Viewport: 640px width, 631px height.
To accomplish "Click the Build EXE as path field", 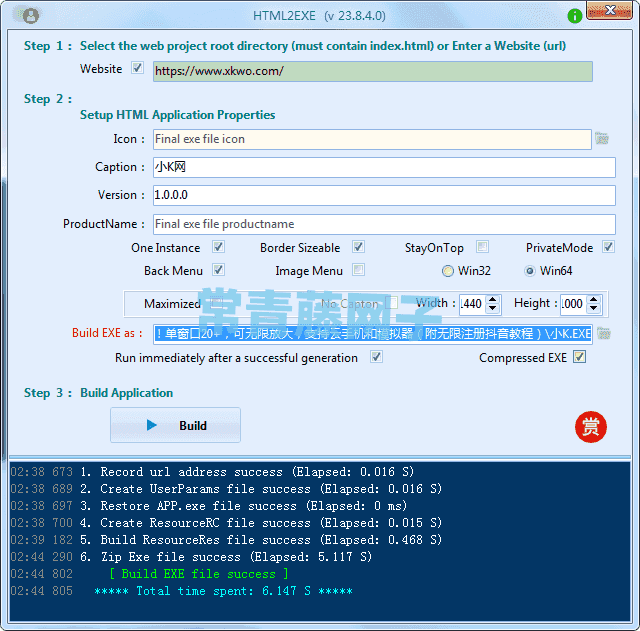I will [373, 334].
